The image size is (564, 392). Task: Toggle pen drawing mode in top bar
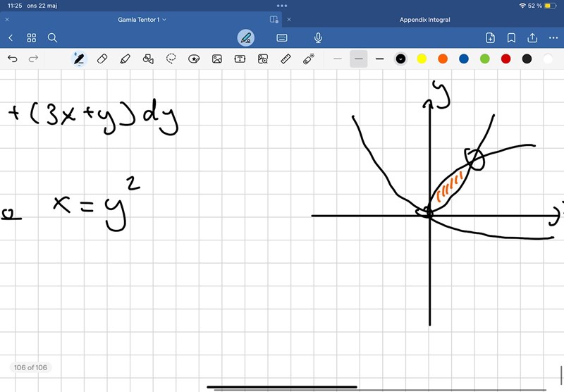tap(245, 37)
